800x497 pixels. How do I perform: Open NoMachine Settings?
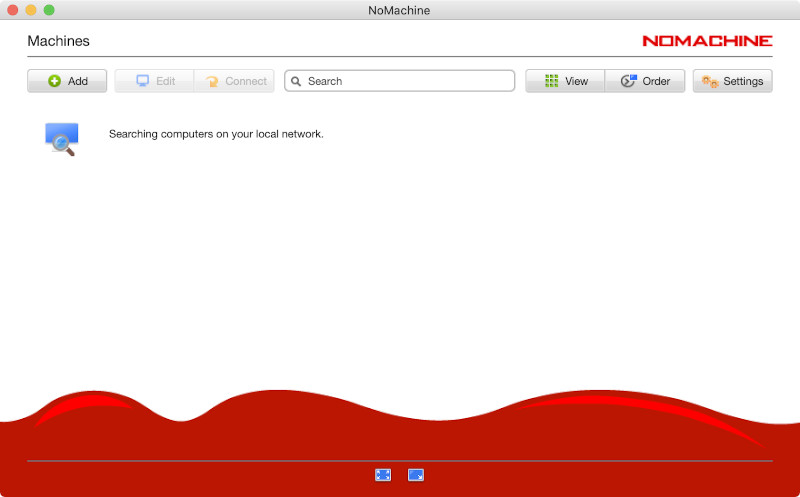pyautogui.click(x=732, y=81)
